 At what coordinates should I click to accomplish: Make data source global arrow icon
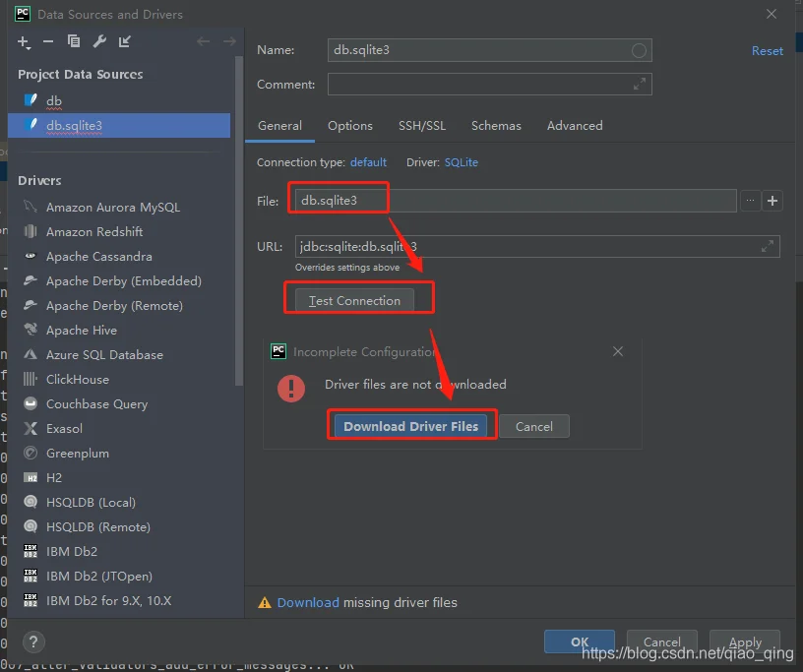tap(124, 41)
